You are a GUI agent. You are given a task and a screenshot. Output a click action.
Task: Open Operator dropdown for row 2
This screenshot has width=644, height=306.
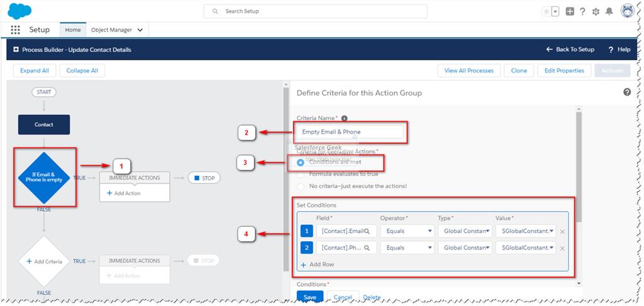coord(408,248)
